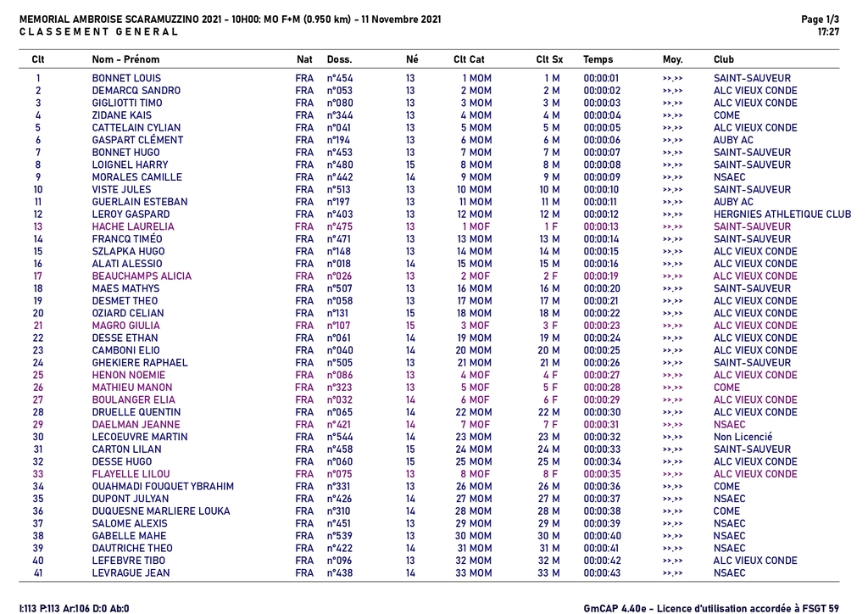Select the name LEVRAGUE JEAN
Image resolution: width=868 pixels, height=614 pixels.
[131, 573]
